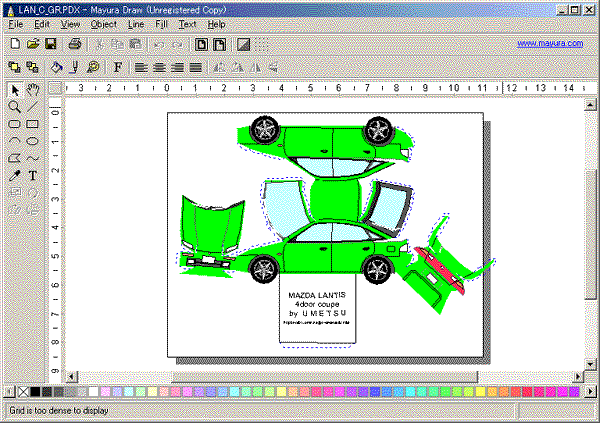Justify text alignment icon

pos(196,68)
